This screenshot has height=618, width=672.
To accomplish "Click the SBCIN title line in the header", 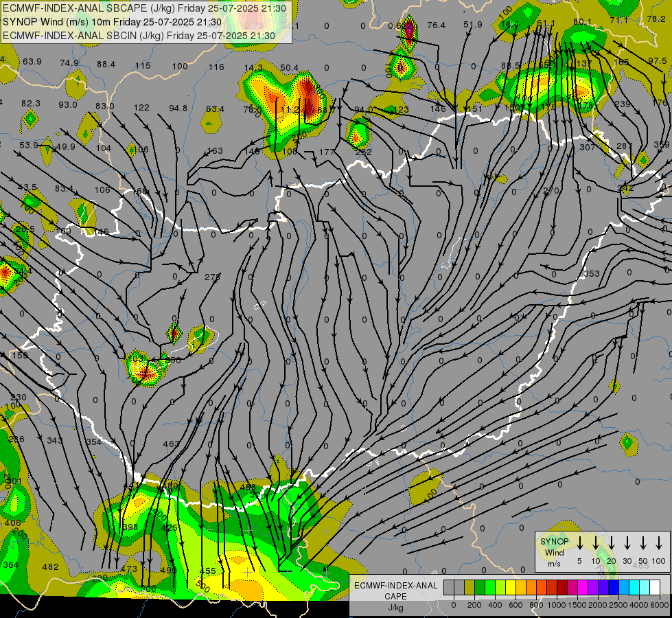I will click(139, 36).
